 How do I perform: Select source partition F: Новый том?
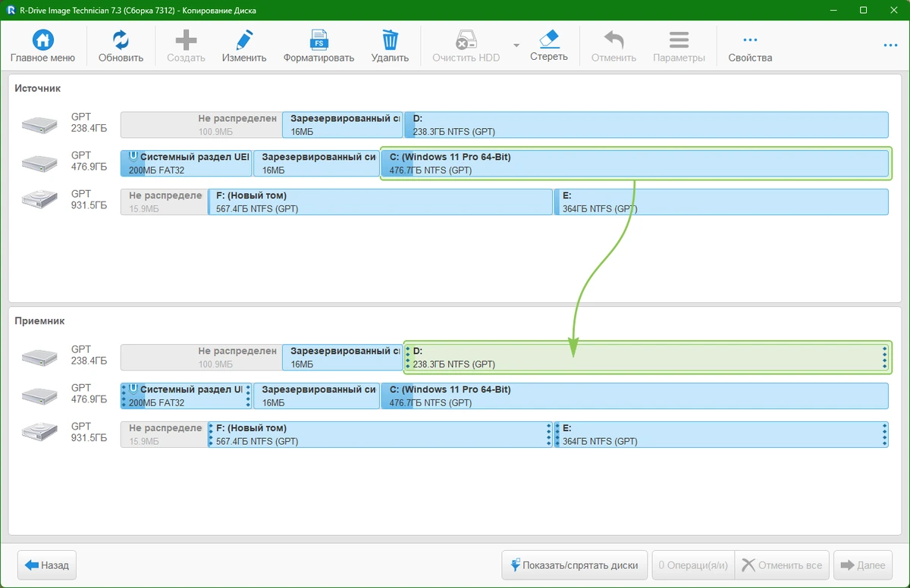coord(380,202)
